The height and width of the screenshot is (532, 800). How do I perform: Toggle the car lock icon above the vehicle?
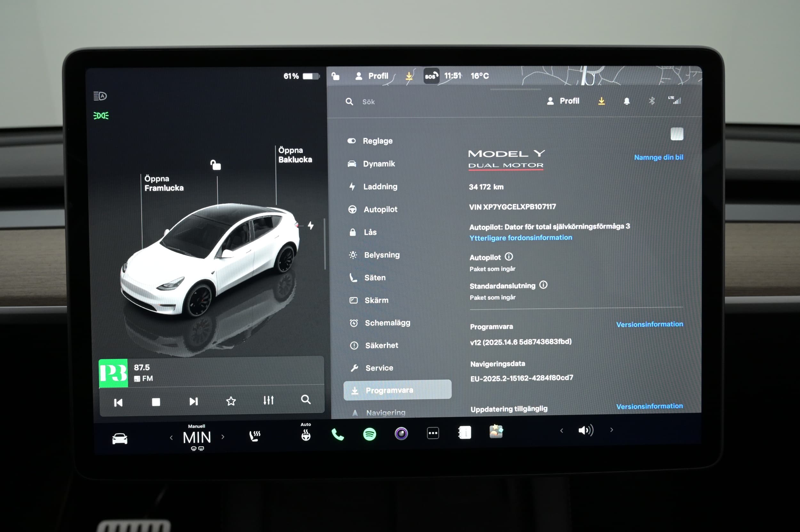tap(216, 165)
